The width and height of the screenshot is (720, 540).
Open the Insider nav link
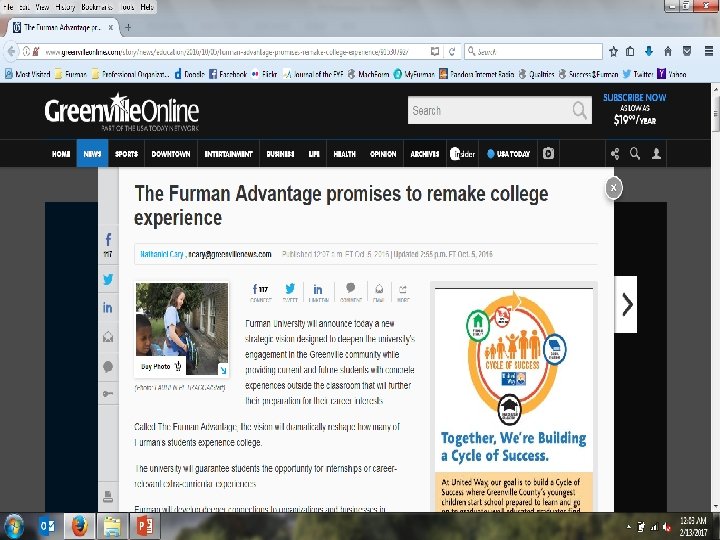pos(462,154)
